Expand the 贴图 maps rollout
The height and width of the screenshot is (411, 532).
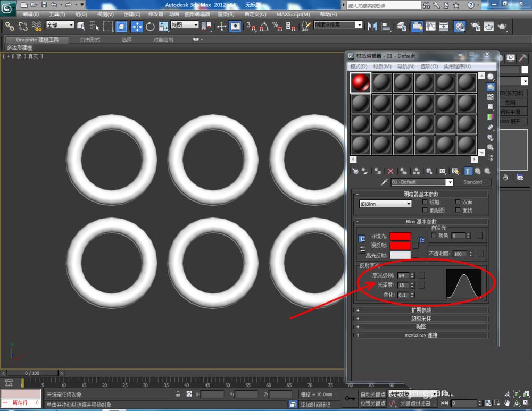(x=421, y=326)
